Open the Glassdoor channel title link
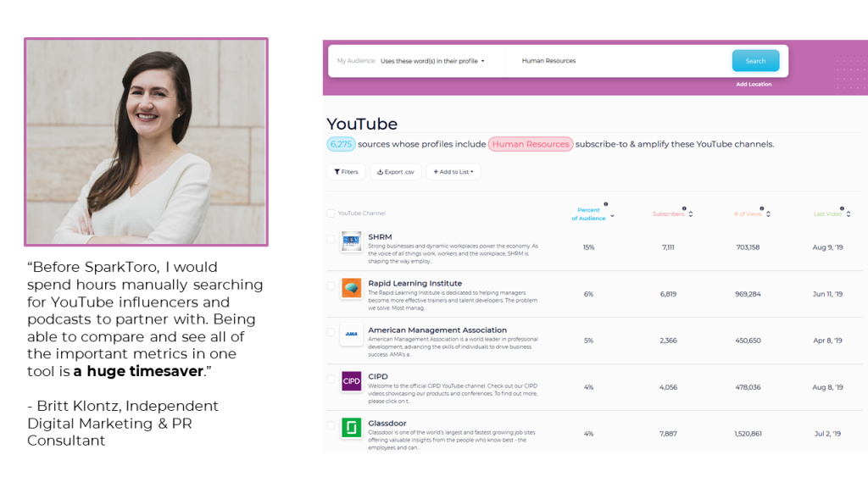The image size is (868, 488). [387, 424]
